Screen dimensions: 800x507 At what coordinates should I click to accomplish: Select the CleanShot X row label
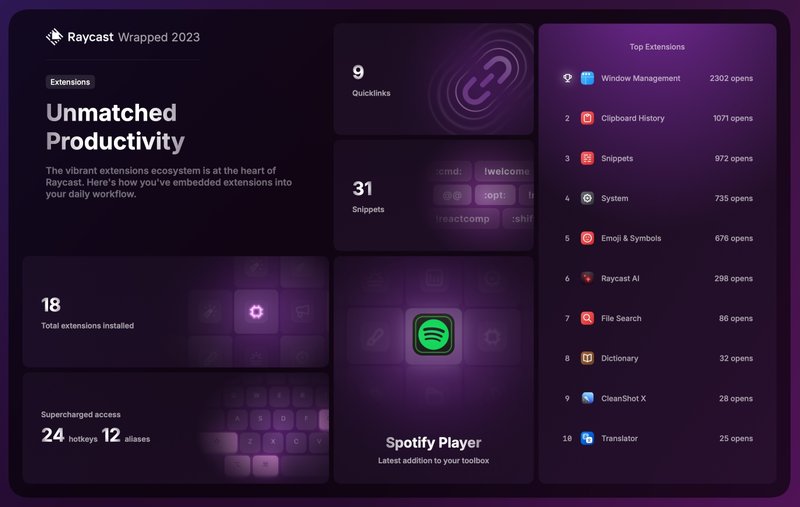(623, 398)
